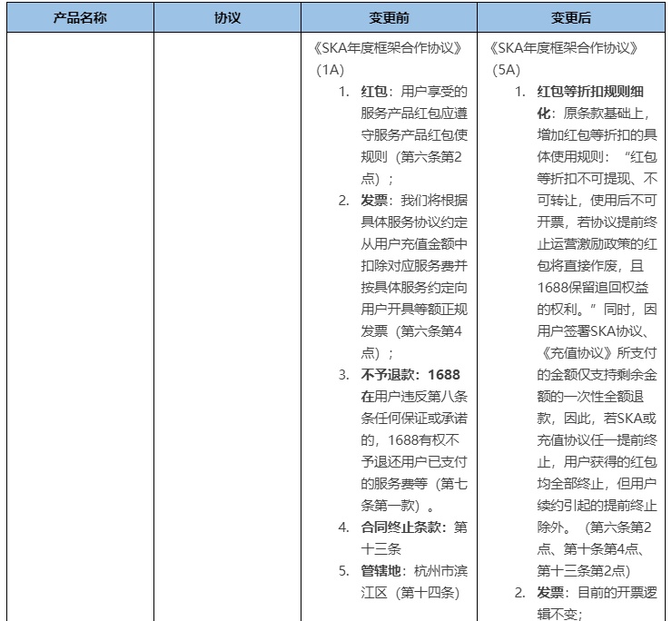Click the bold 红包等折扣规则细 heading
The width and height of the screenshot is (672, 621).
click(x=590, y=92)
